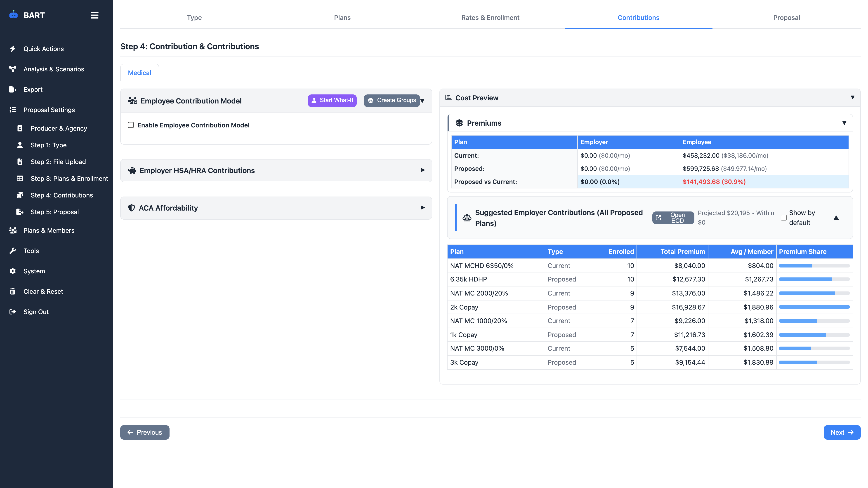Viewport: 868px width, 488px height.
Task: Click the Clear & Reset trash icon
Action: coord(12,291)
